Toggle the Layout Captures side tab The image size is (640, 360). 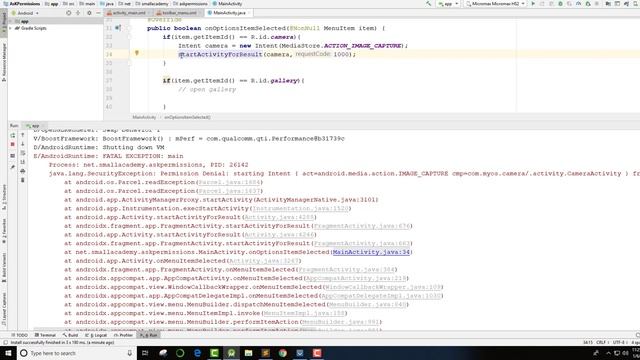click(4, 309)
